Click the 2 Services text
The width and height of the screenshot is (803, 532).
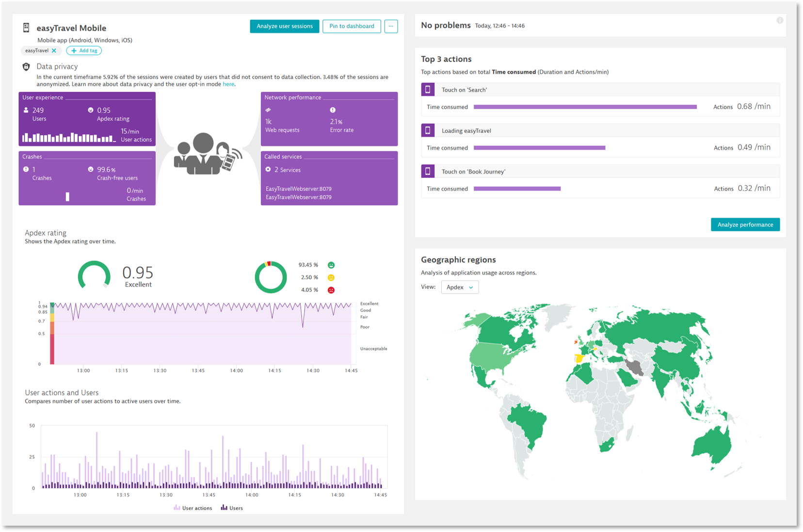coord(288,170)
